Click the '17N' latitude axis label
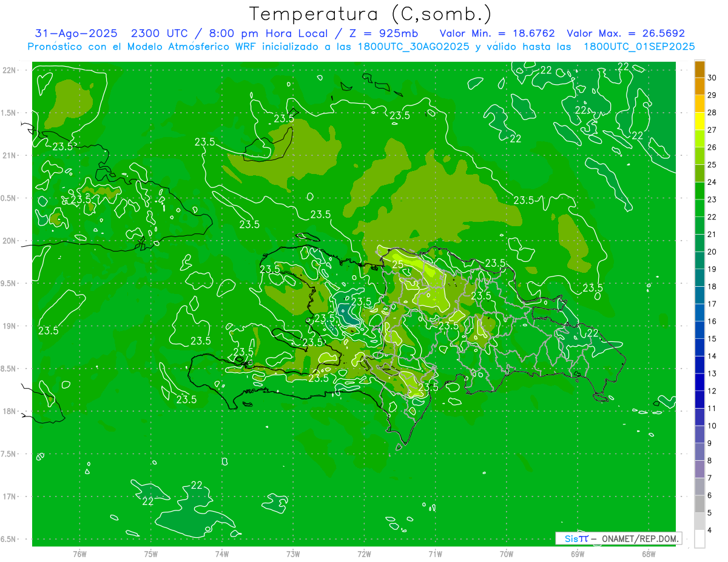Viewport: 728px width, 562px height. 9,497
